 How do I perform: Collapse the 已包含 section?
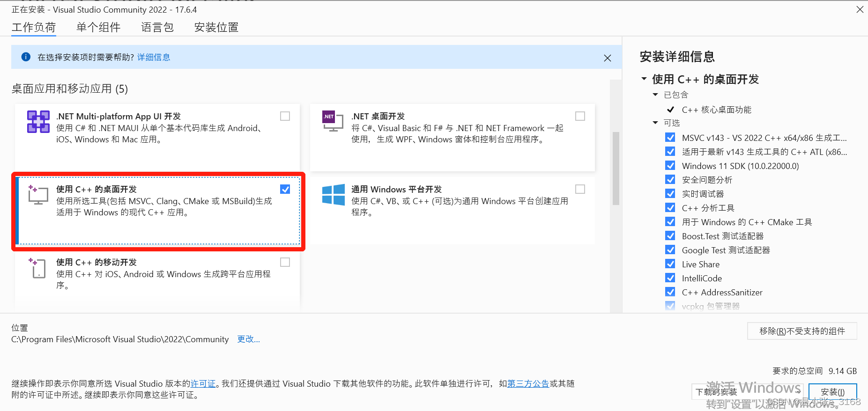pos(655,95)
